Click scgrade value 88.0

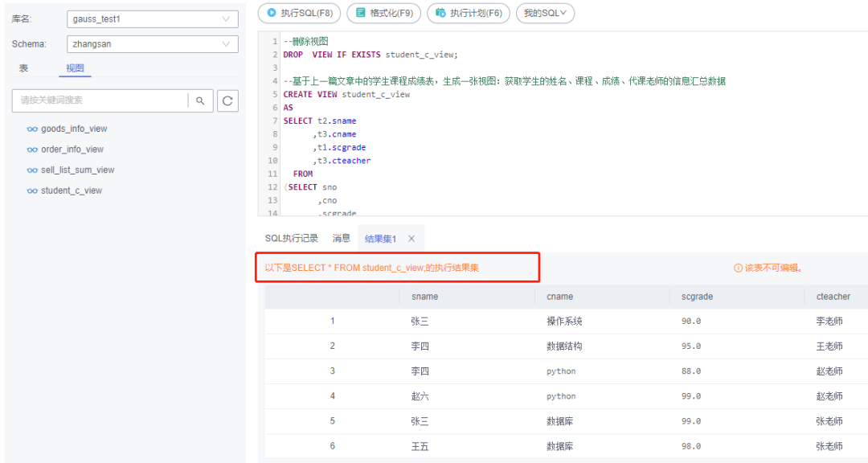click(x=691, y=371)
